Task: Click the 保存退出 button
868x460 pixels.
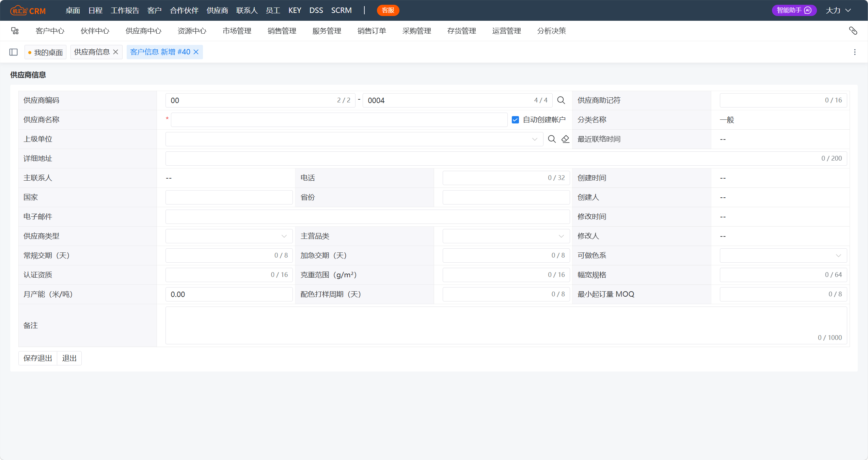Action: coord(38,358)
